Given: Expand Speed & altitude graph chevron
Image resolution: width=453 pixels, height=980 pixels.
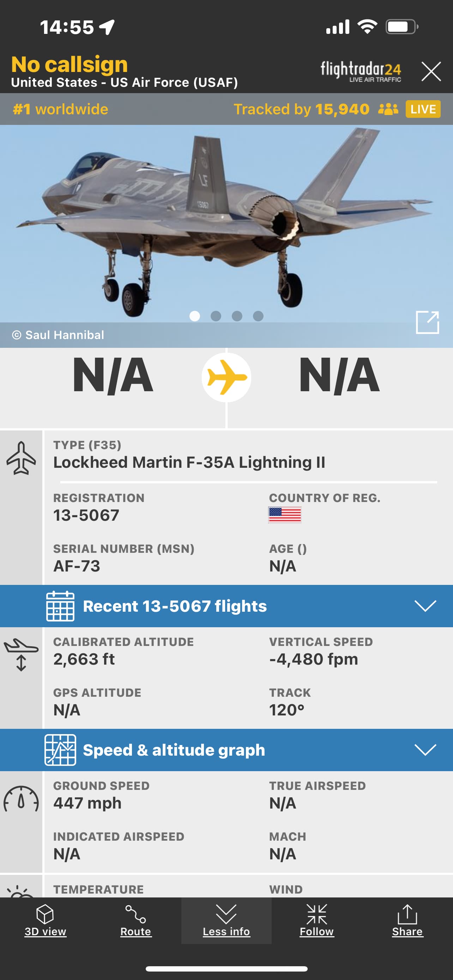Looking at the screenshot, I should [425, 750].
